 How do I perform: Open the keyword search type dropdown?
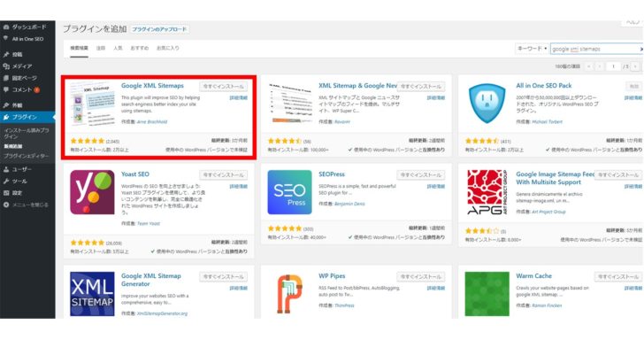(x=532, y=49)
